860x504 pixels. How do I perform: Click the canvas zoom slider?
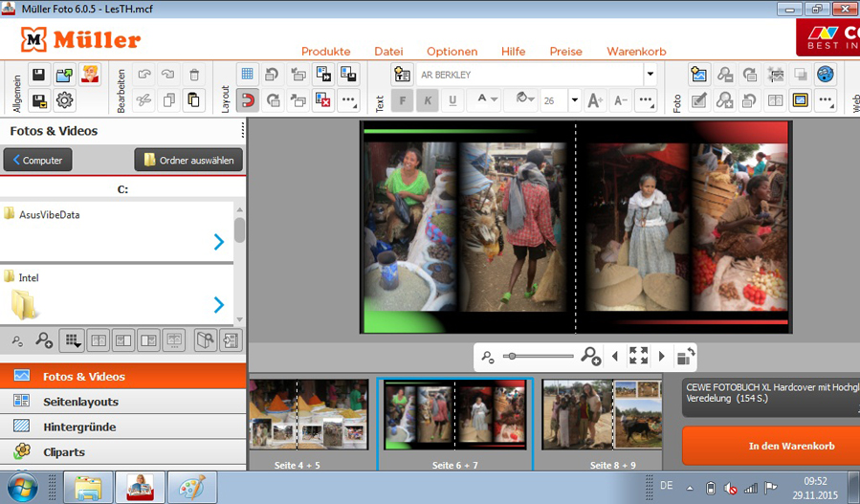click(540, 357)
